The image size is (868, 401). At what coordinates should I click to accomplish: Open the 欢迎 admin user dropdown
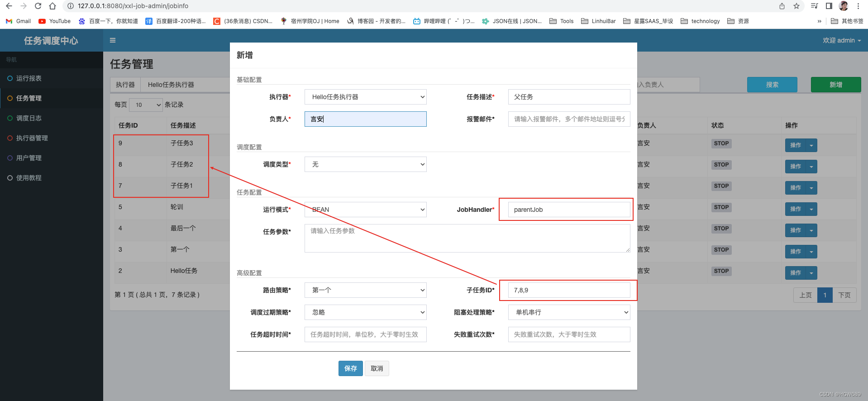[x=842, y=40]
